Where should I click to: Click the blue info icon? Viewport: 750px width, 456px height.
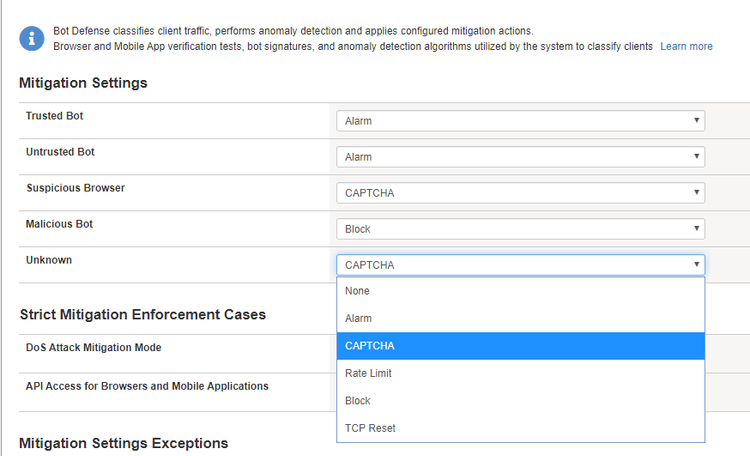[34, 38]
